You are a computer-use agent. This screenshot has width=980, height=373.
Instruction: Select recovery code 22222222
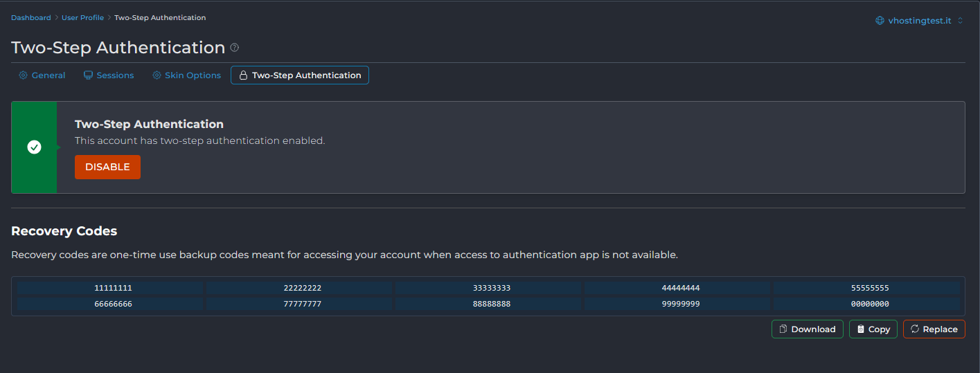303,288
